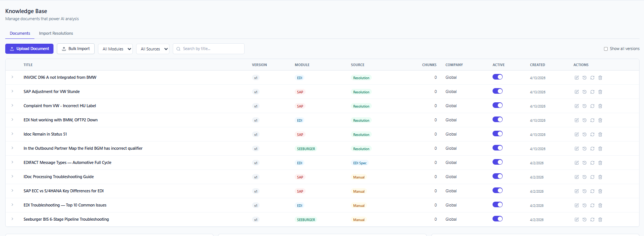Select the Documents tab
The width and height of the screenshot is (644, 236).
pyautogui.click(x=20, y=33)
